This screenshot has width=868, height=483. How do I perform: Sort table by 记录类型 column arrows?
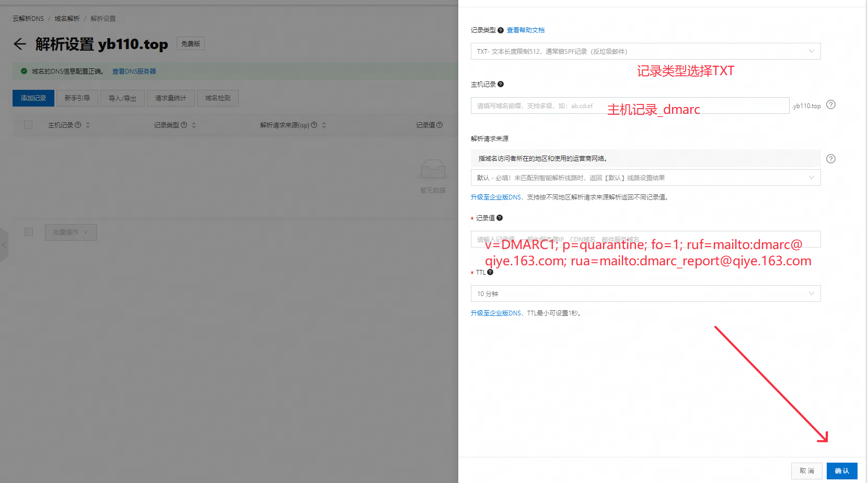pyautogui.click(x=194, y=125)
